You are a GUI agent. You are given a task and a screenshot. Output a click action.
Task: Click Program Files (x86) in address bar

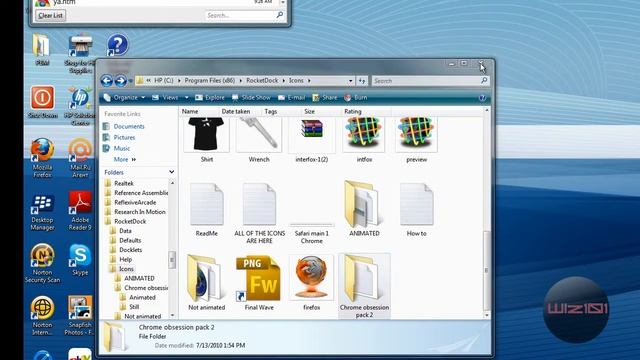point(210,81)
